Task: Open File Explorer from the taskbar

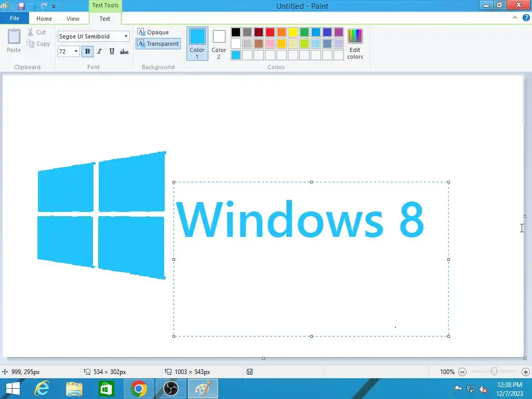Action: [74, 389]
